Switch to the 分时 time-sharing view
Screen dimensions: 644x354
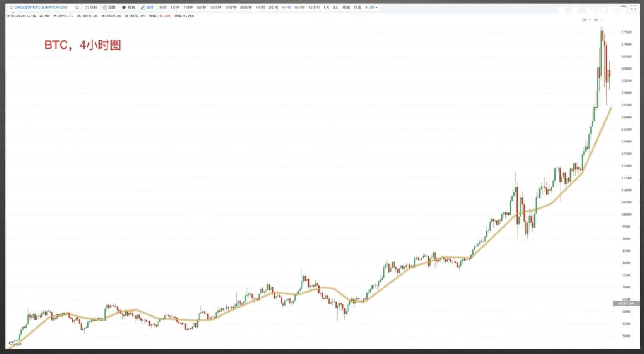[x=163, y=8]
